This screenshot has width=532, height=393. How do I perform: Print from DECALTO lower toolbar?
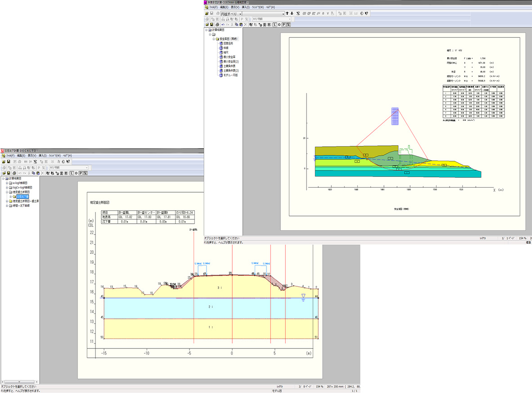pyautogui.click(x=14, y=173)
